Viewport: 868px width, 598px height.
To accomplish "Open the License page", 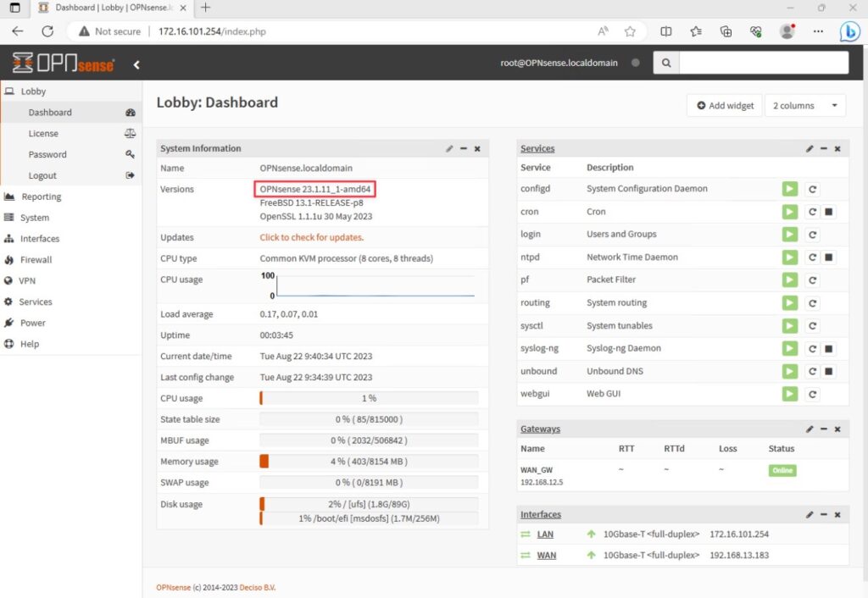I will [x=71, y=133].
